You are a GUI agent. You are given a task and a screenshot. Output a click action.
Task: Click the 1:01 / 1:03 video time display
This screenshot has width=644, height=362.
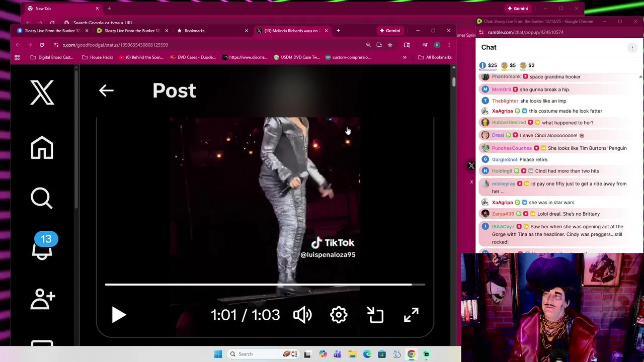tap(245, 315)
